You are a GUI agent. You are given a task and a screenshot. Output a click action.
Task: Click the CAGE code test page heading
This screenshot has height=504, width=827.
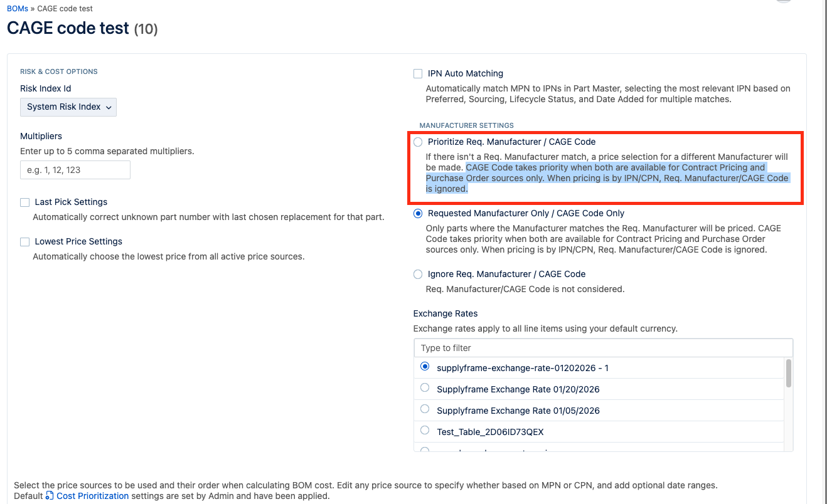[68, 28]
